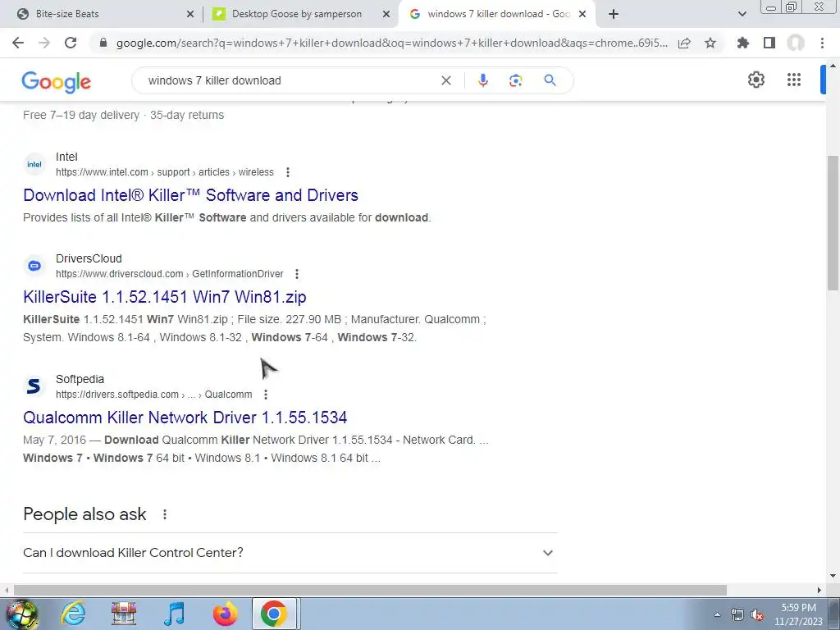This screenshot has height=630, width=840.
Task: Open the music note app in the taskbar
Action: coord(174,614)
